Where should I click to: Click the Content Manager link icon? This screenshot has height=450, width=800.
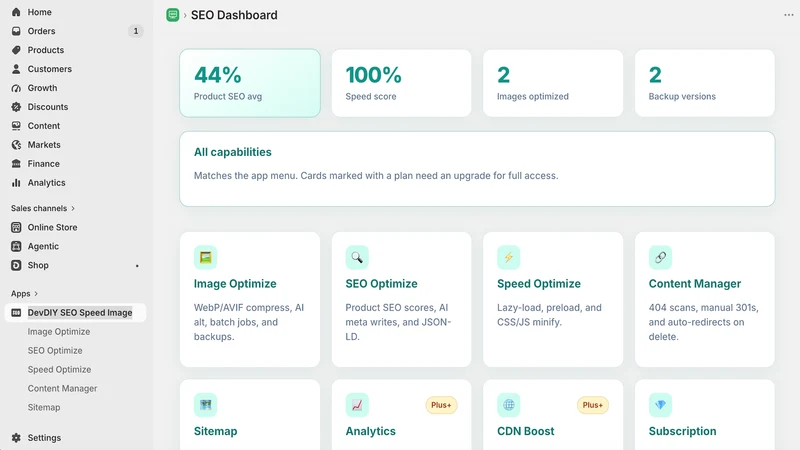(660, 257)
